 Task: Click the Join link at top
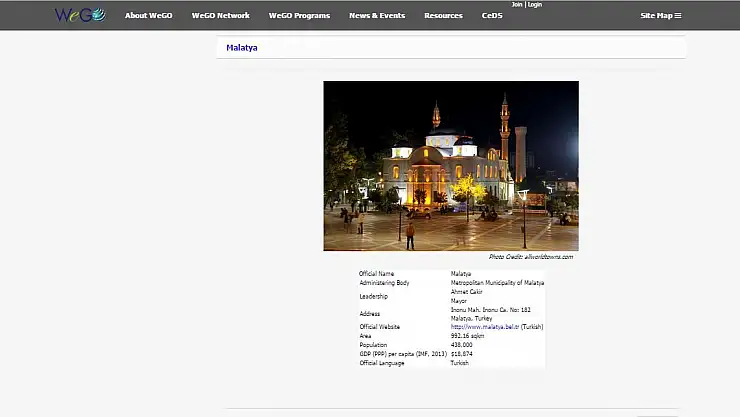pyautogui.click(x=516, y=5)
